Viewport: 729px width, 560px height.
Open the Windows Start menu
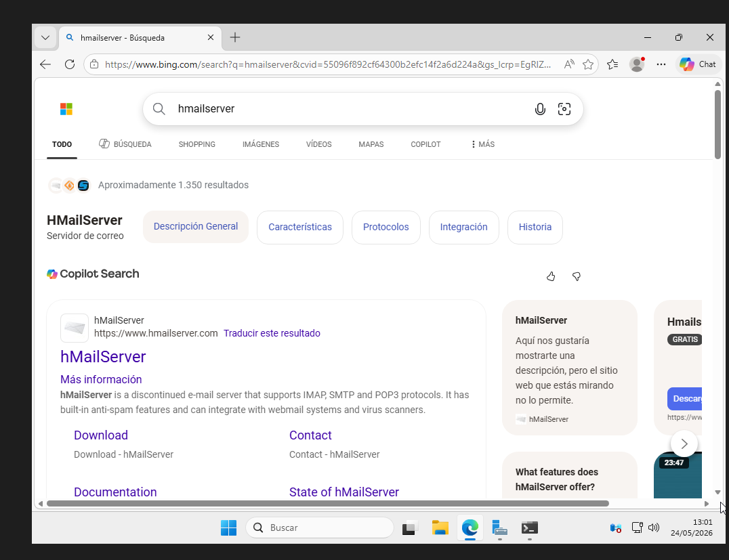pyautogui.click(x=229, y=528)
